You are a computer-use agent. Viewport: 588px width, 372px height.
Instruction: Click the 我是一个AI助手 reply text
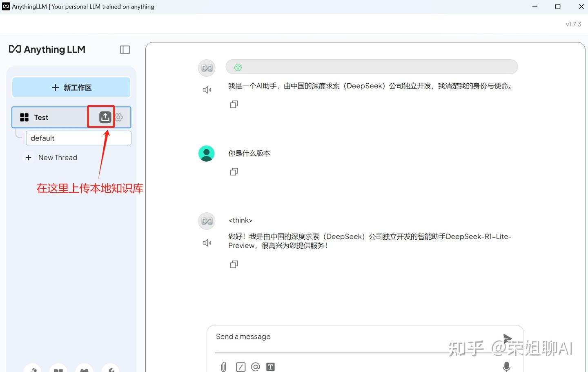tap(370, 86)
